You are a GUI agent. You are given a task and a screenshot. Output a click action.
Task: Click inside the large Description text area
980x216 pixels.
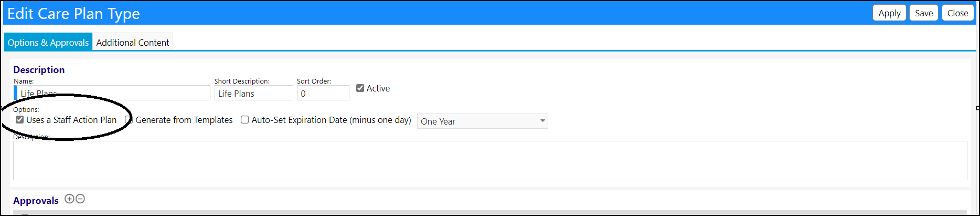tap(490, 161)
